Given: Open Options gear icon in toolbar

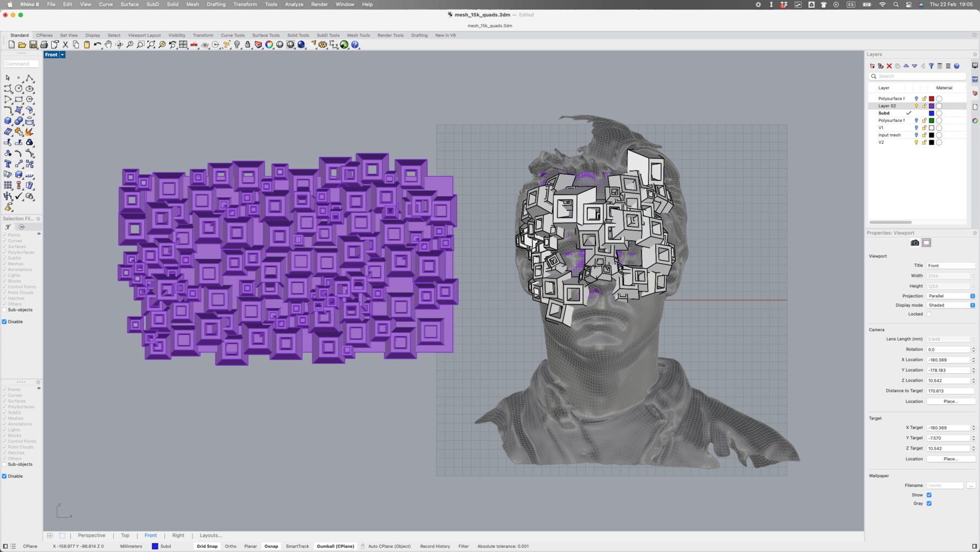Looking at the screenshot, I should [323, 45].
